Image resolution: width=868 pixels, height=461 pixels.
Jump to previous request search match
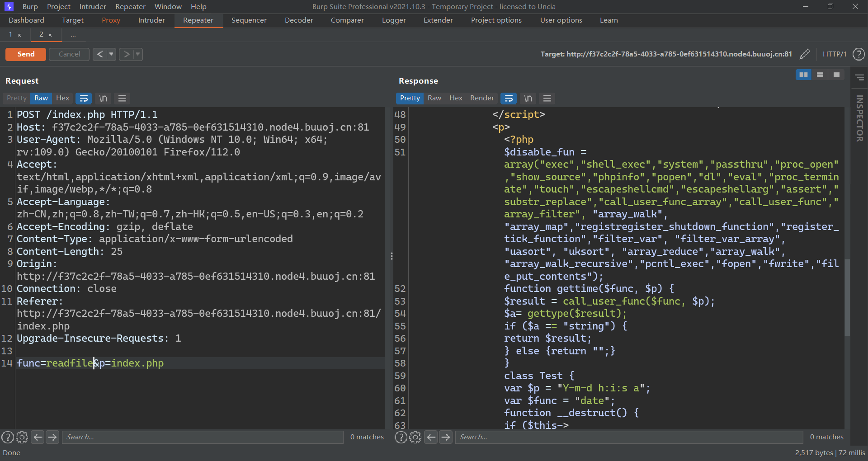[x=38, y=437]
